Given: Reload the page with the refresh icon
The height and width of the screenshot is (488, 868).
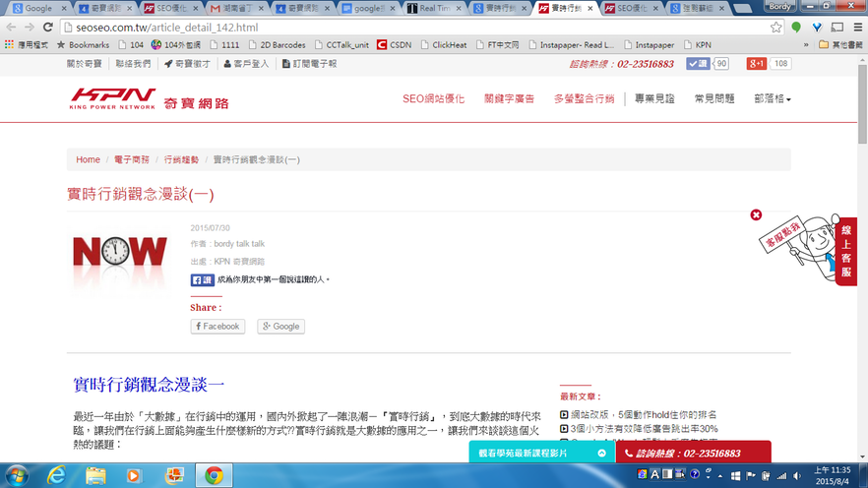Looking at the screenshot, I should pos(49,28).
